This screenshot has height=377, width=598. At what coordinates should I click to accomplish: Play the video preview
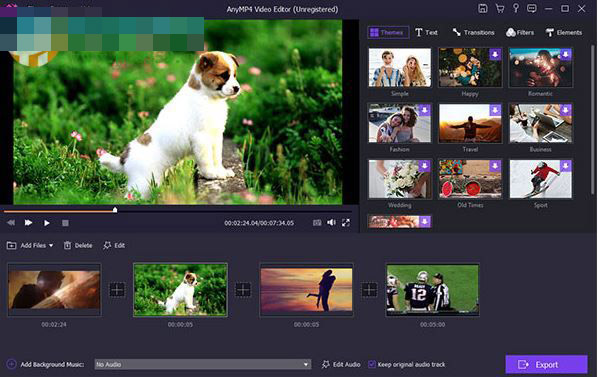tap(47, 223)
